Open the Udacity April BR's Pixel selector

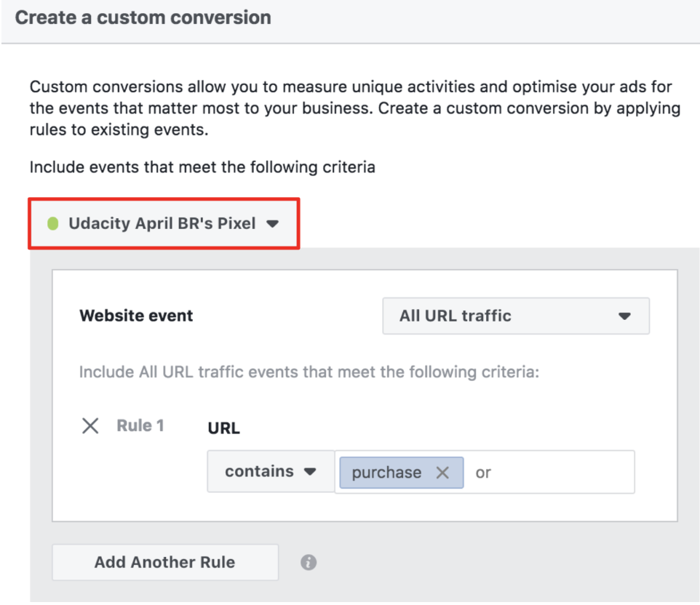pyautogui.click(x=163, y=224)
